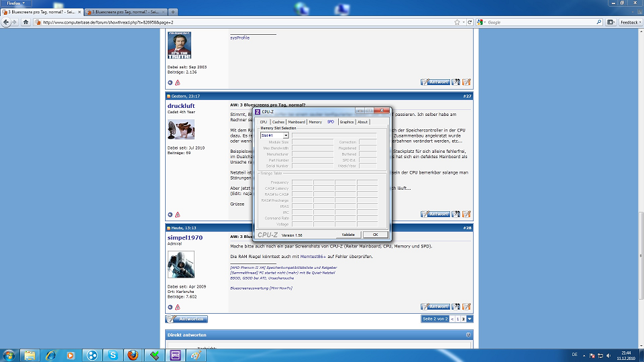Screen dimensions: 644x362
Task: Open AMD Phenom II X4 Speicherkompatibilitätsliste link
Action: [283, 267]
